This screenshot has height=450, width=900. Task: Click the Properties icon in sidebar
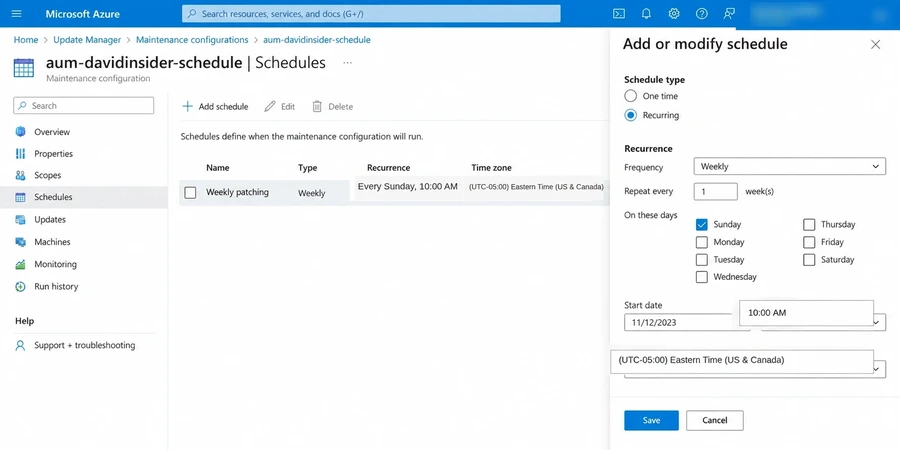click(x=21, y=154)
